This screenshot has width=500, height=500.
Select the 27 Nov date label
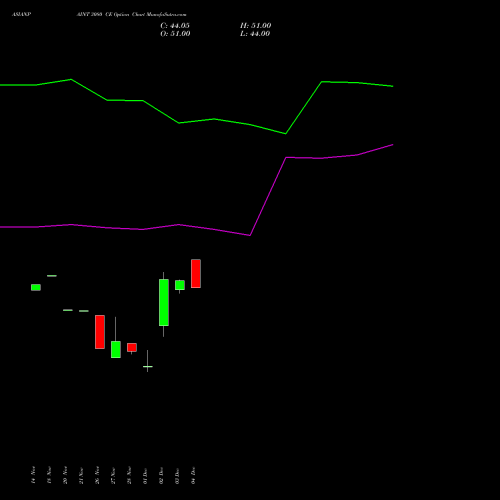113,475
